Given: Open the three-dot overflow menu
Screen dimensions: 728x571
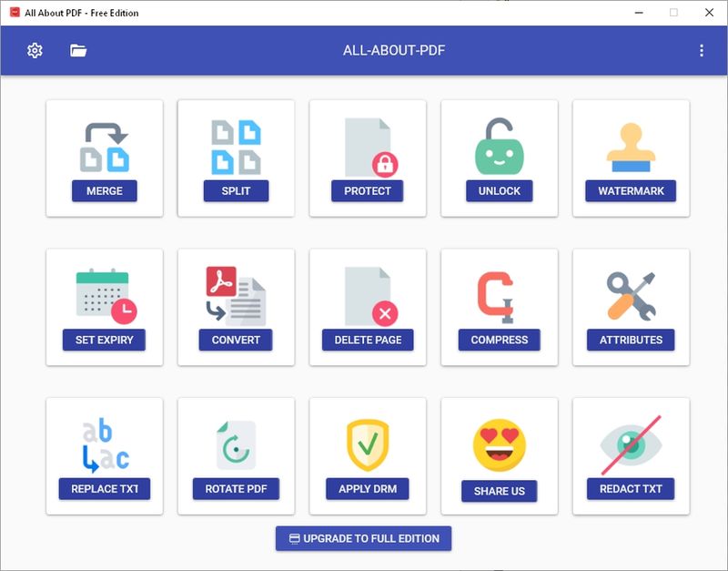Looking at the screenshot, I should 701,51.
